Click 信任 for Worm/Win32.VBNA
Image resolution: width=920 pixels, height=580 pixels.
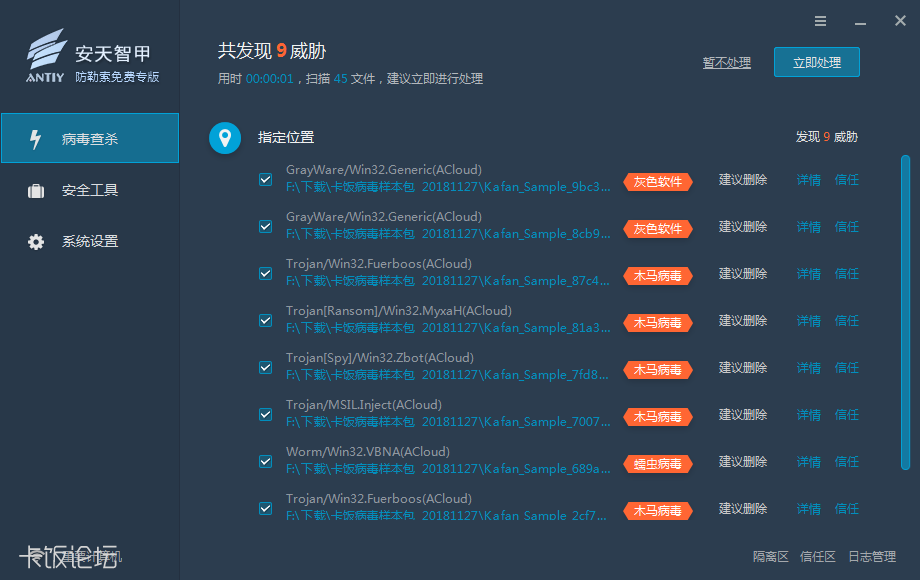click(847, 462)
